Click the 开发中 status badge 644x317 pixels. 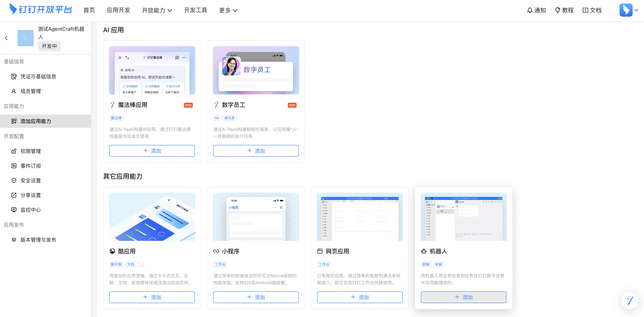(x=49, y=46)
